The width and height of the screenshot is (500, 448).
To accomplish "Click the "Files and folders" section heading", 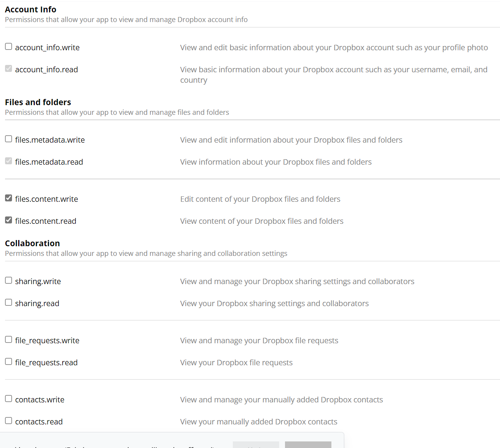I will click(x=38, y=102).
